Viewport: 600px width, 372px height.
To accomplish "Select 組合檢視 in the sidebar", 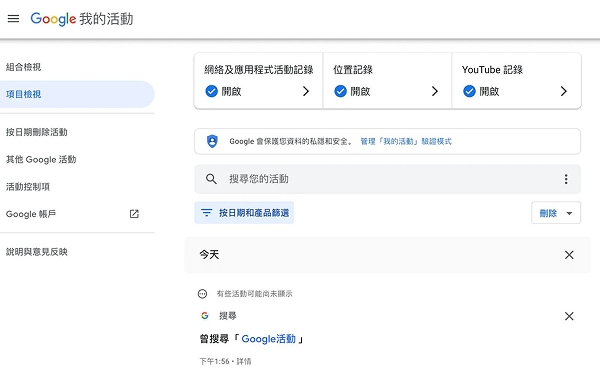I will [23, 67].
